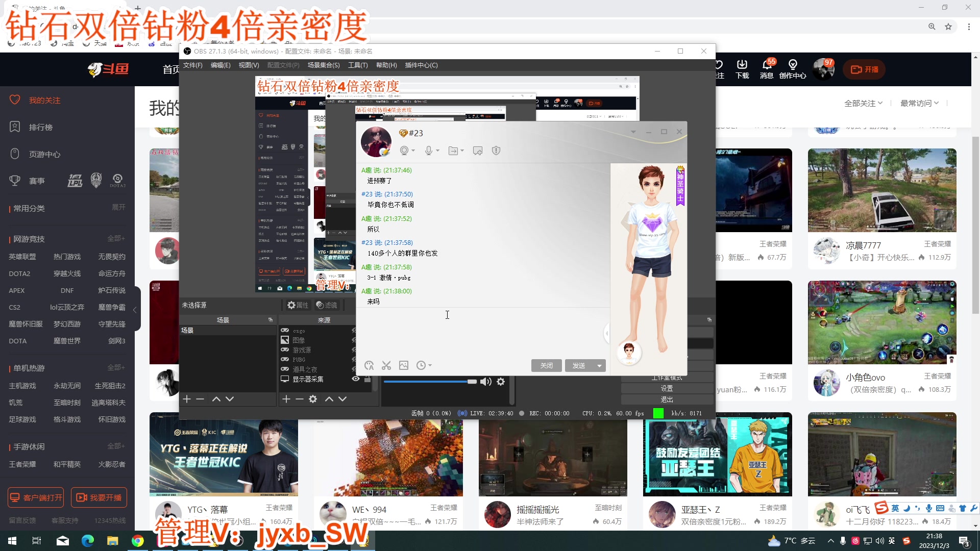Click the shield security icon in chat window
Screen dimensions: 980x551
(496, 150)
